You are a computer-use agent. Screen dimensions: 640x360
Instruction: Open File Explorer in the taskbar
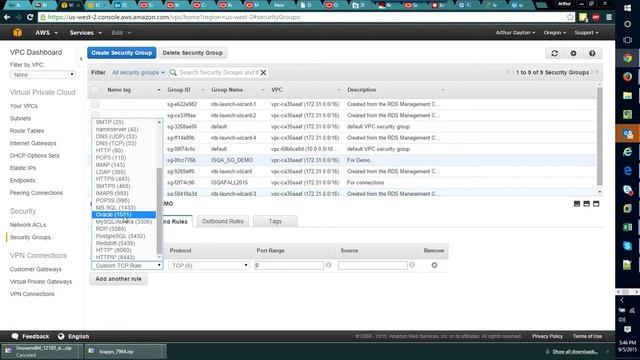click(627, 96)
